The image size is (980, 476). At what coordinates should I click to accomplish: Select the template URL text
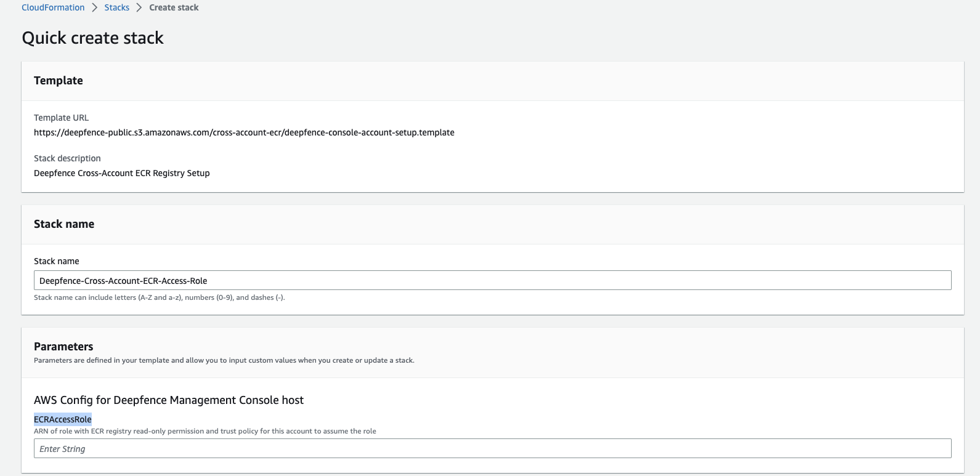click(244, 132)
